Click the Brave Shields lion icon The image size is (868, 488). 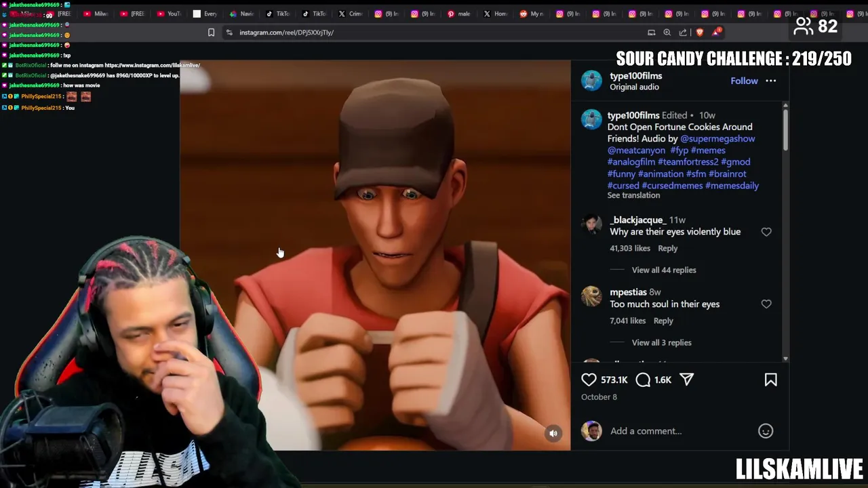point(700,32)
